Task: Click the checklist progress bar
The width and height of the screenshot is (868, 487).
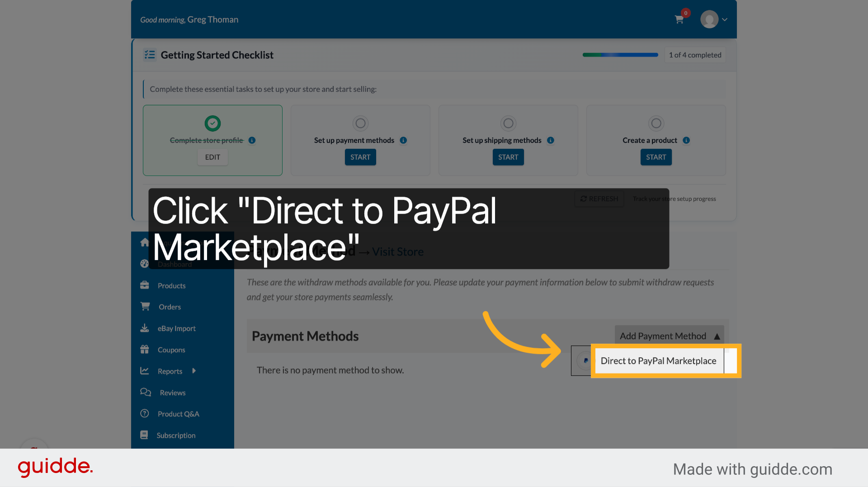Action: pos(620,55)
